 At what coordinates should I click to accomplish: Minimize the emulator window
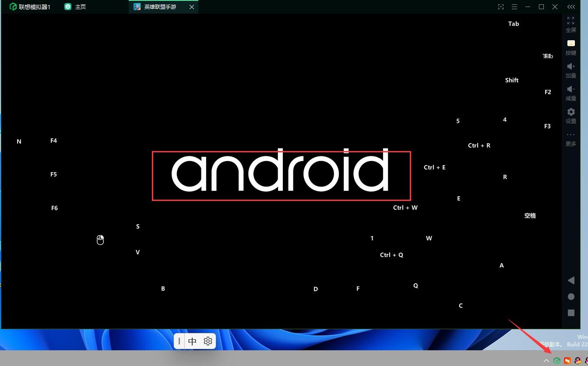tap(528, 7)
